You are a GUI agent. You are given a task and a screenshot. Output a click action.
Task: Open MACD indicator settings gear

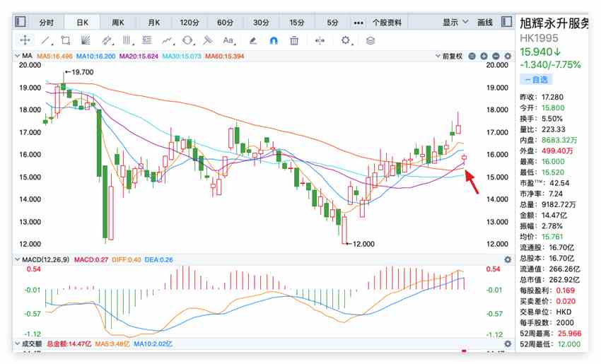507,260
